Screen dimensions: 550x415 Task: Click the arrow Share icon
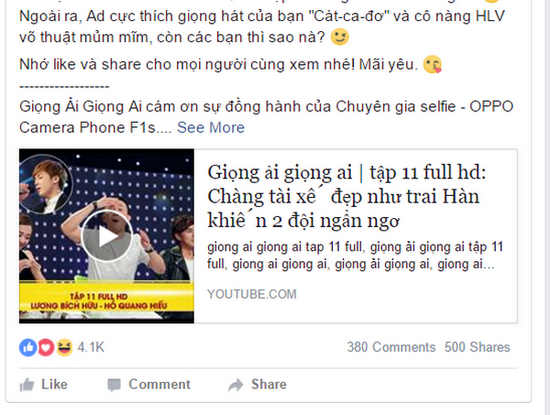tap(236, 385)
